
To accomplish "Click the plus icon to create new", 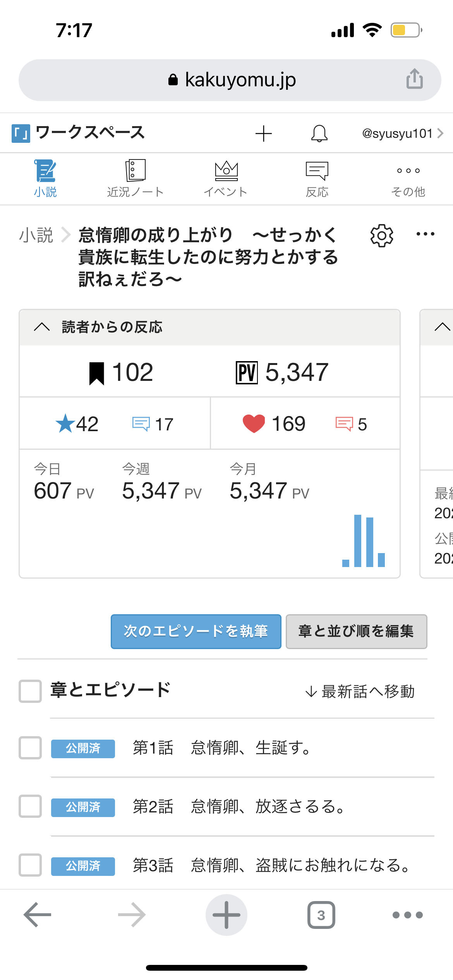I will pyautogui.click(x=264, y=134).
